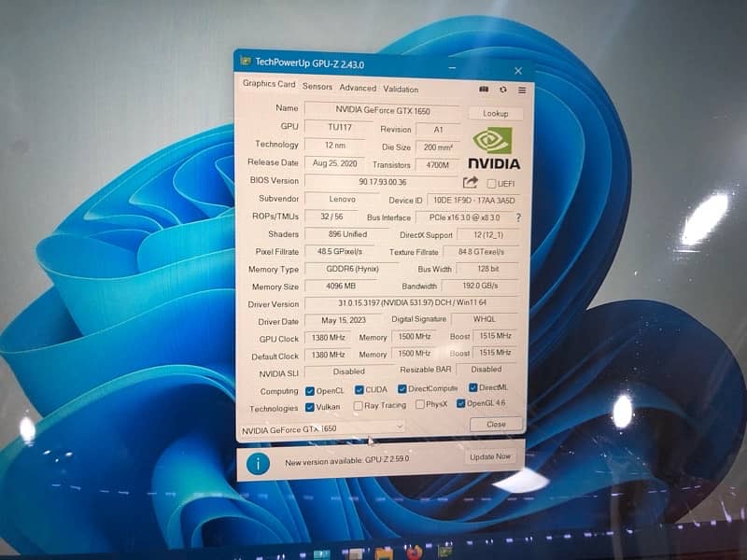
Task: Click the GPU field showing TU117
Action: coord(339,128)
